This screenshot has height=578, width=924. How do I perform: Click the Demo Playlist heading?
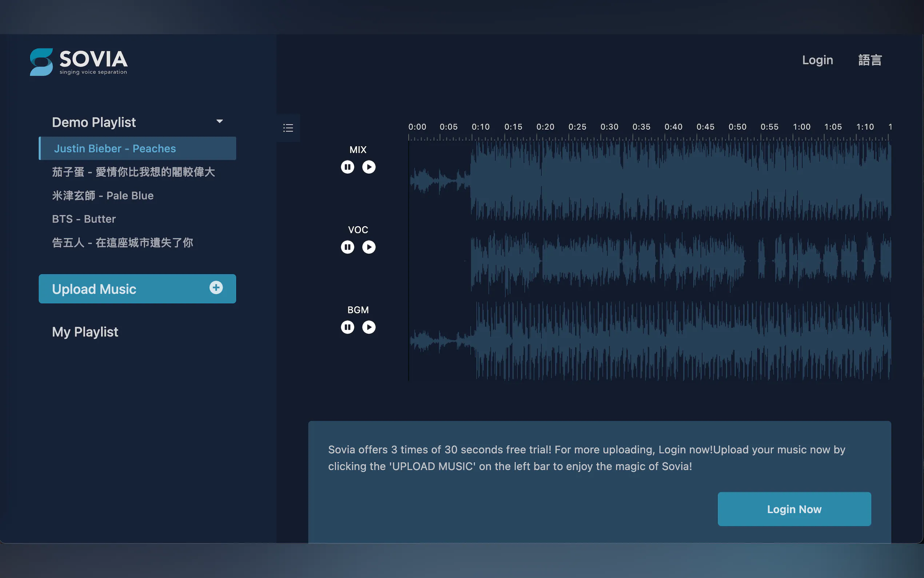94,122
